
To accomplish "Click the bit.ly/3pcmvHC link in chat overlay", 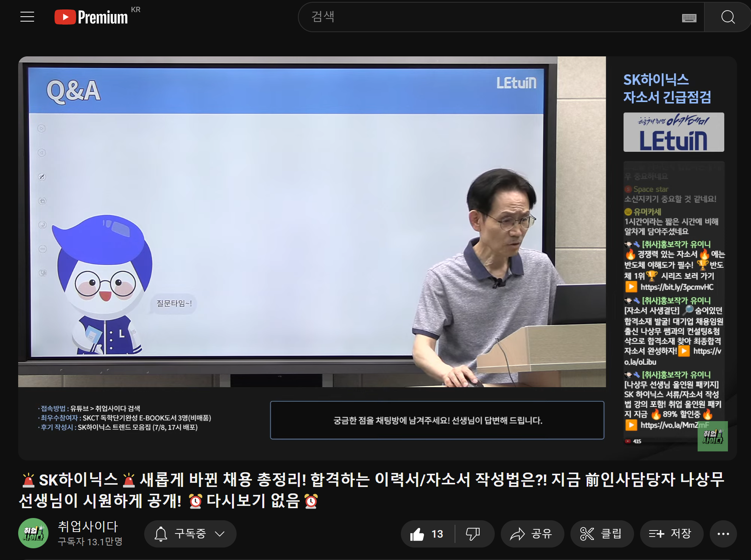I will tap(677, 287).
